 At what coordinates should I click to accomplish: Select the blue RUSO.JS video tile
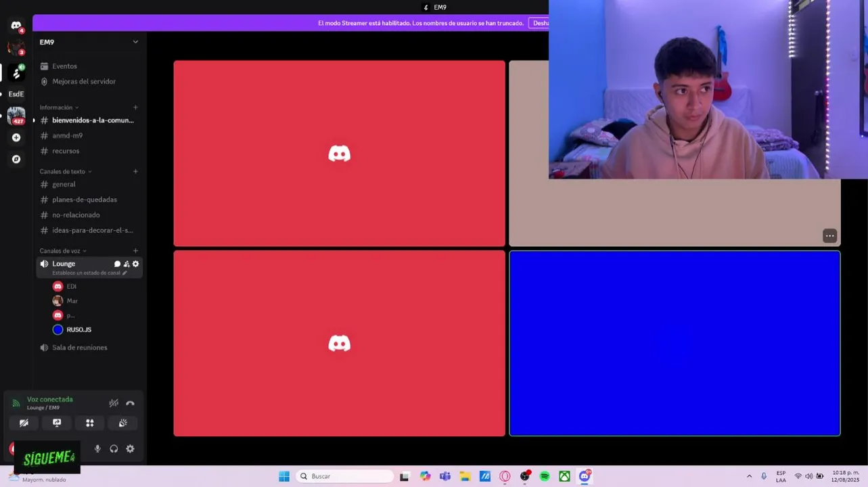(675, 344)
